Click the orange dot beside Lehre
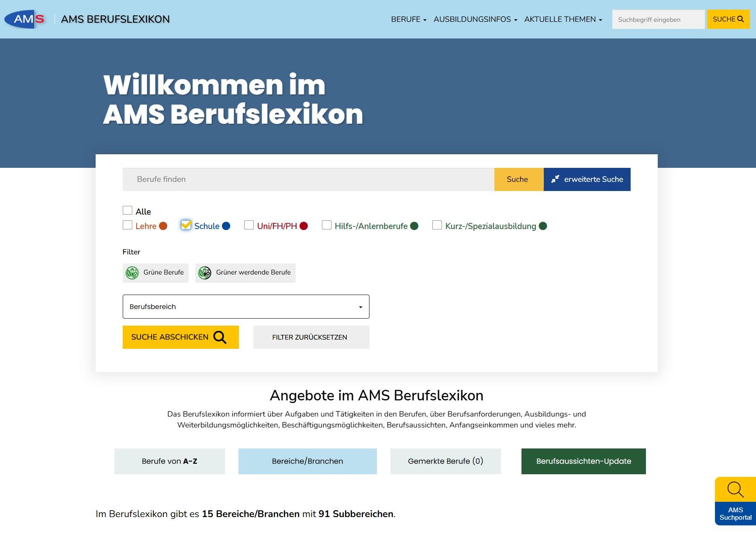756x535 pixels. (163, 226)
